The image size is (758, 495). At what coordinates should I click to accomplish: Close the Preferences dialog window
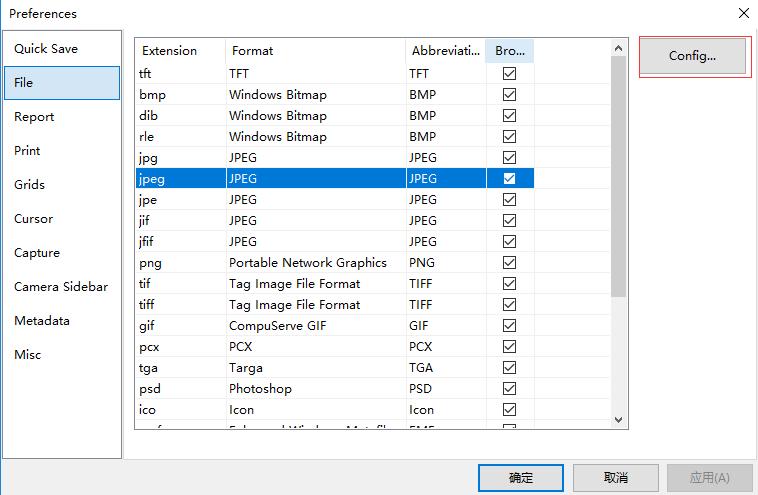point(743,14)
